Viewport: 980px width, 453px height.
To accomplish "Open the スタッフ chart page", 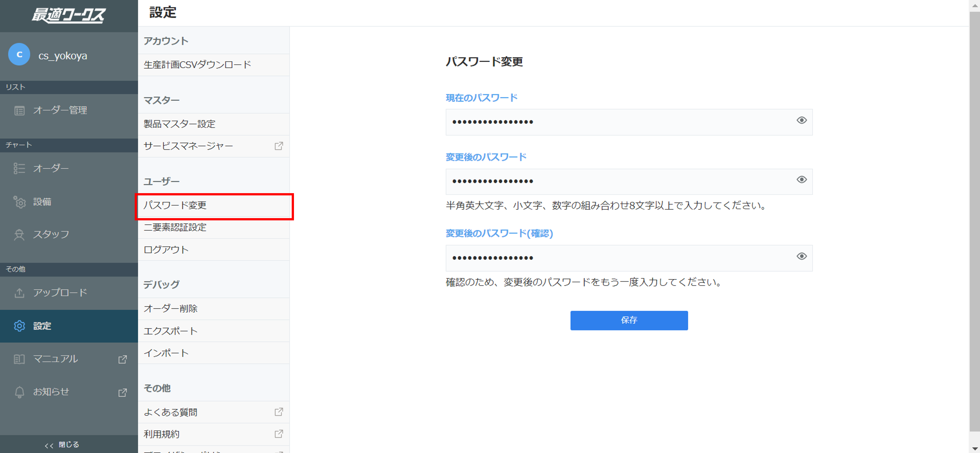I will (x=69, y=234).
